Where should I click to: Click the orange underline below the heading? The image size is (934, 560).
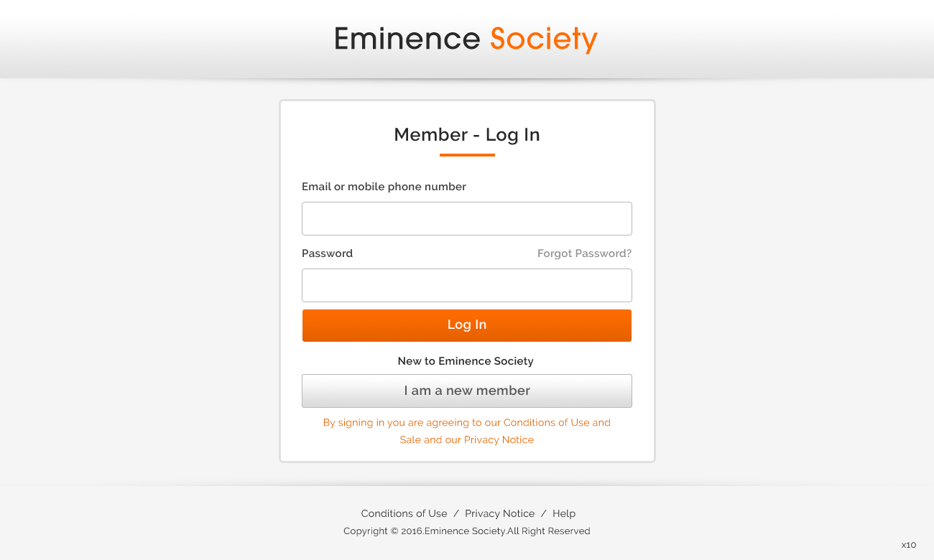[467, 154]
